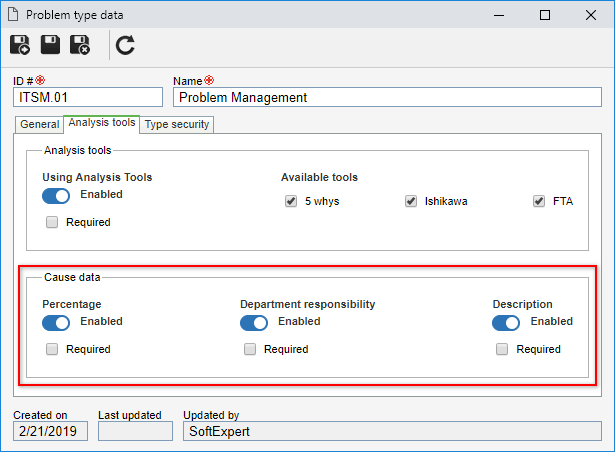Click the Available tools label
The height and width of the screenshot is (452, 615).
tap(319, 177)
